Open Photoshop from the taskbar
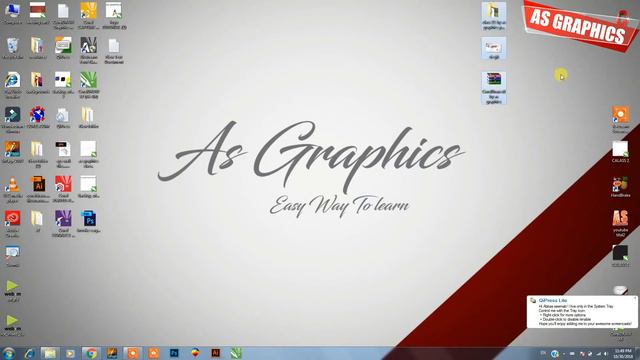This screenshot has width=640, height=360. click(174, 353)
